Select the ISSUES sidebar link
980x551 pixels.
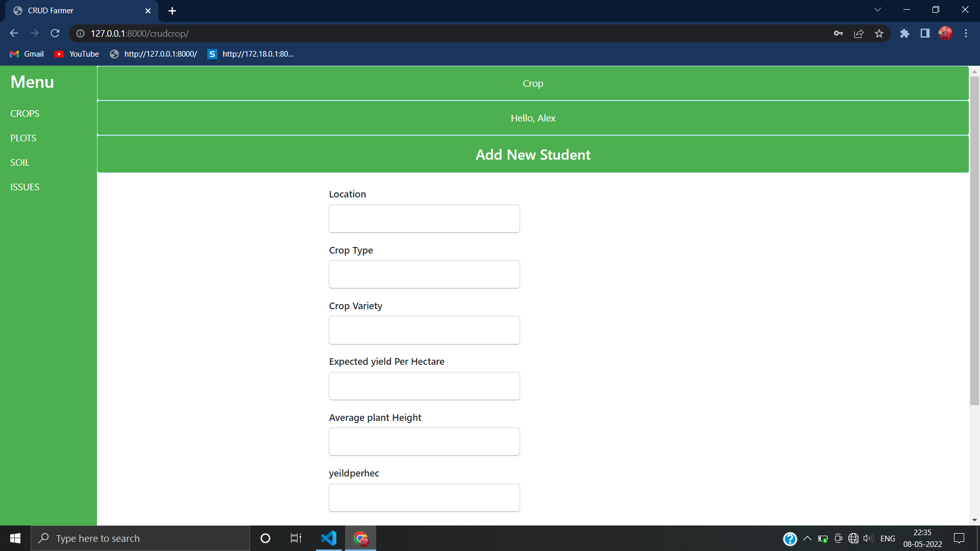tap(24, 187)
